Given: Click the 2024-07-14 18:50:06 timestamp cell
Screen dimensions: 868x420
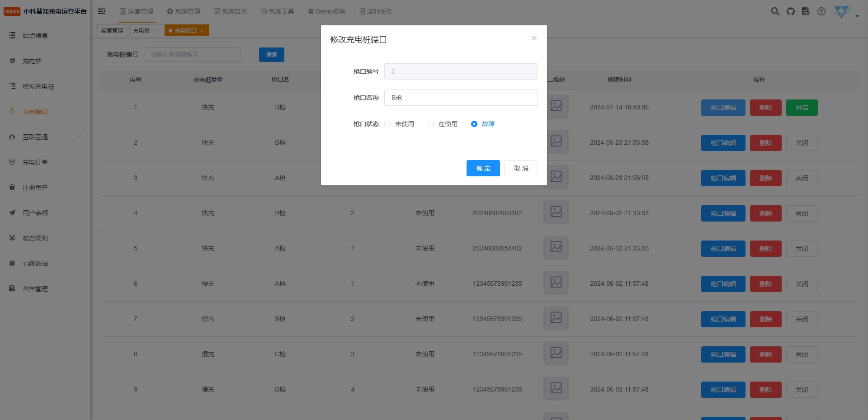Looking at the screenshot, I should click(619, 108).
